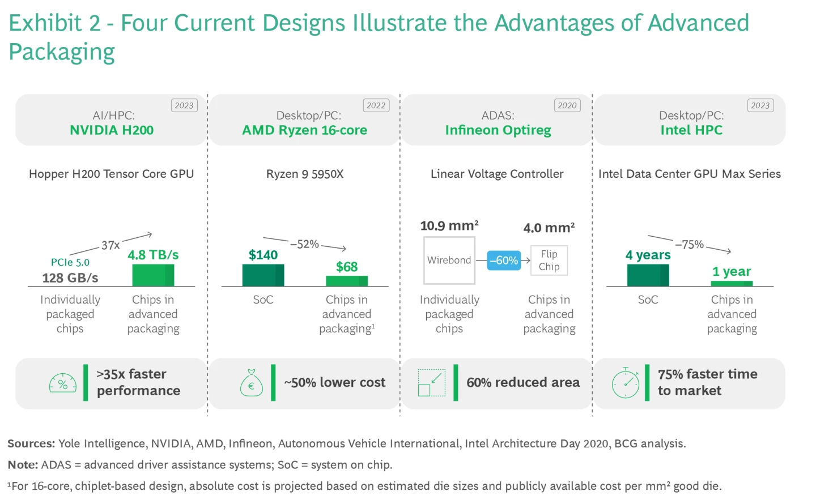Viewport: 816px width, 504px height.
Task: Click the Hopper H200 Tensor Core GPU text
Action: click(x=112, y=174)
